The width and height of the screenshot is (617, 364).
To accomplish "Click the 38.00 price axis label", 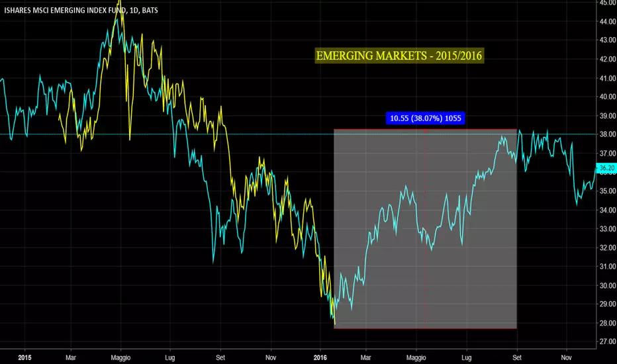I will (608, 134).
